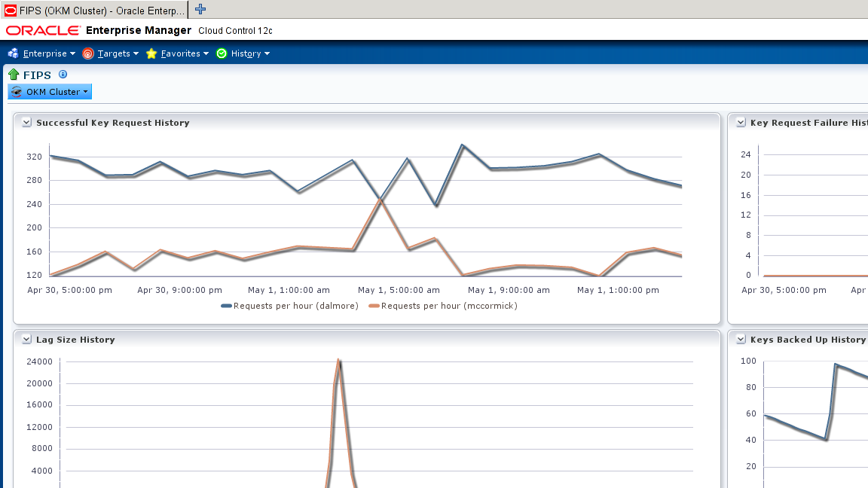This screenshot has width=868, height=488.
Task: Collapse the Key Request Failure History panel
Action: tap(741, 123)
